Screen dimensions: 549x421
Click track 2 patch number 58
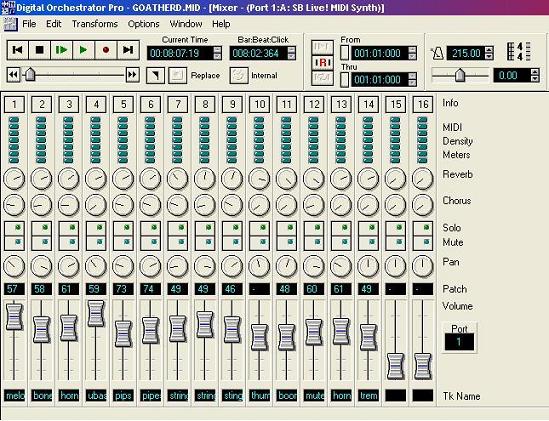pos(42,289)
